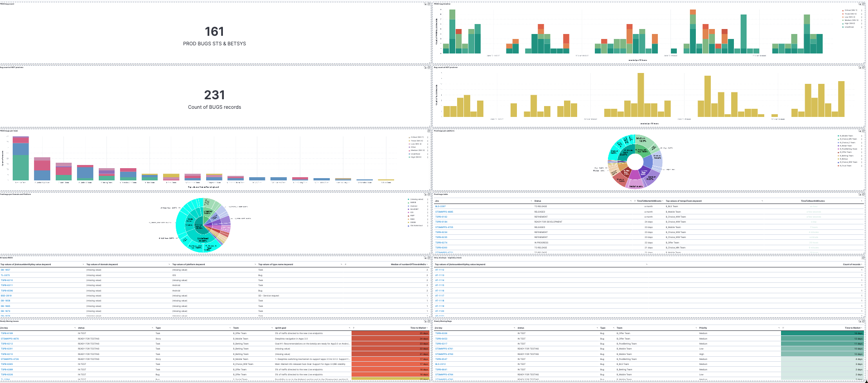Open gear menu of PROD bugs per team panel
The height and width of the screenshot is (383, 868).
[x=429, y=131]
